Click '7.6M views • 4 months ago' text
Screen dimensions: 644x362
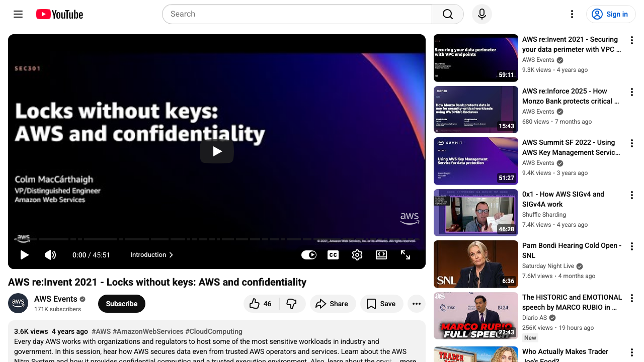[x=558, y=276]
